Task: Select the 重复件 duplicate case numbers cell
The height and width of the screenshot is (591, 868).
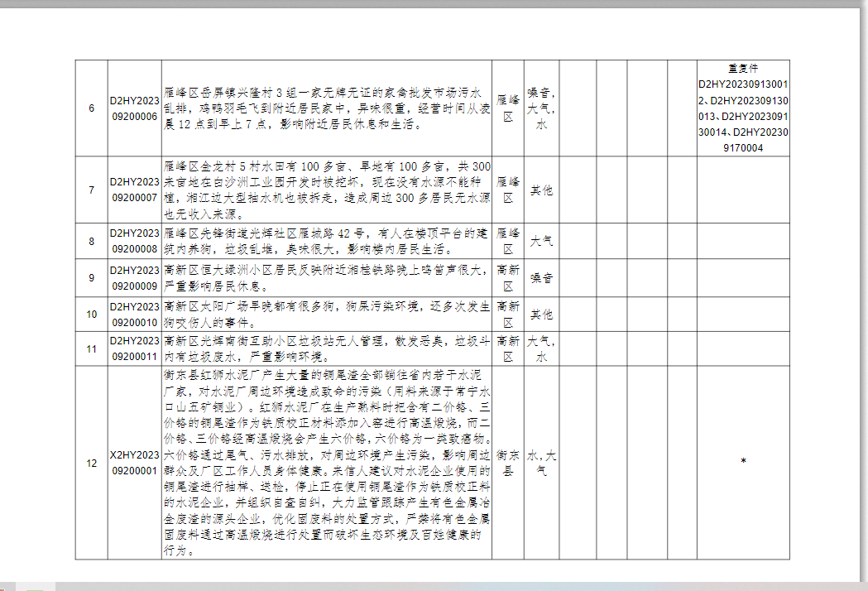Action: 742,108
